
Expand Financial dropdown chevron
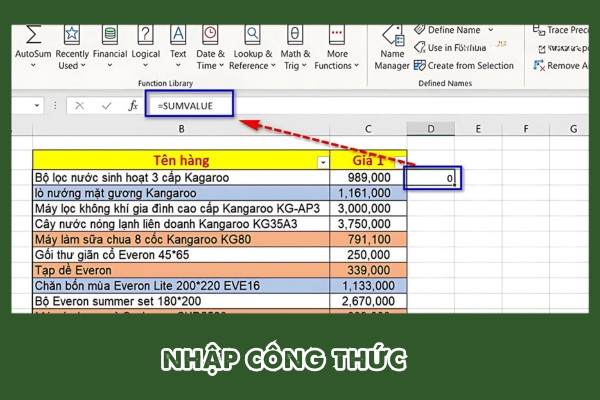[x=110, y=65]
